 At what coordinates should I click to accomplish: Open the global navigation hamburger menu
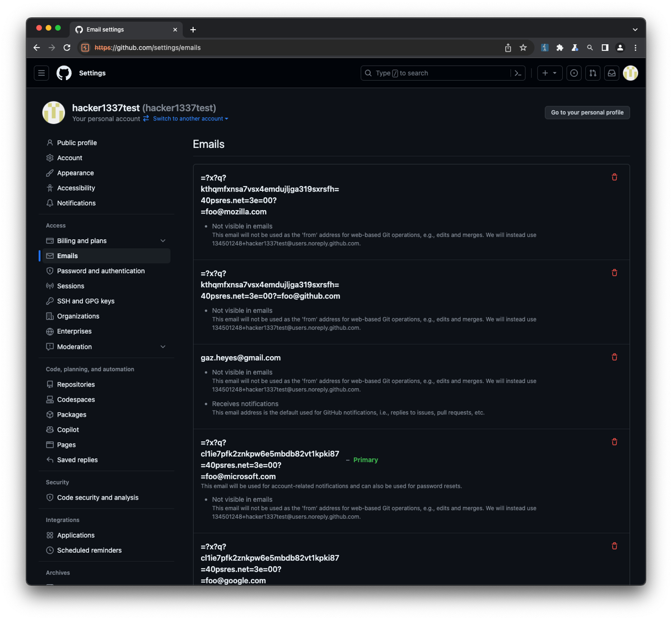coord(41,73)
